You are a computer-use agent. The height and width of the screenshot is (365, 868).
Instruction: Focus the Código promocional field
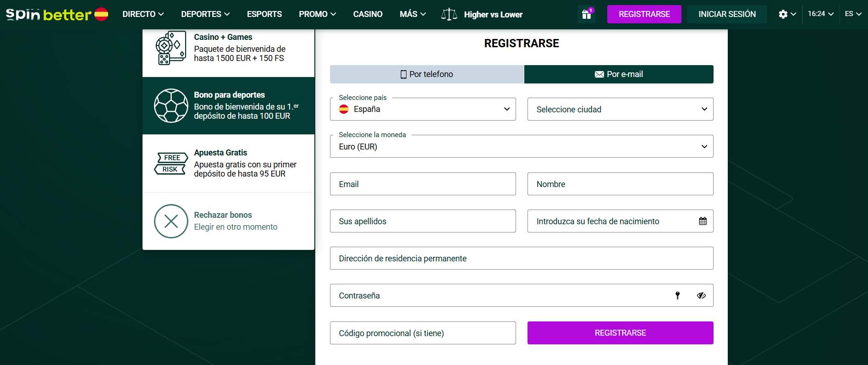(x=423, y=333)
